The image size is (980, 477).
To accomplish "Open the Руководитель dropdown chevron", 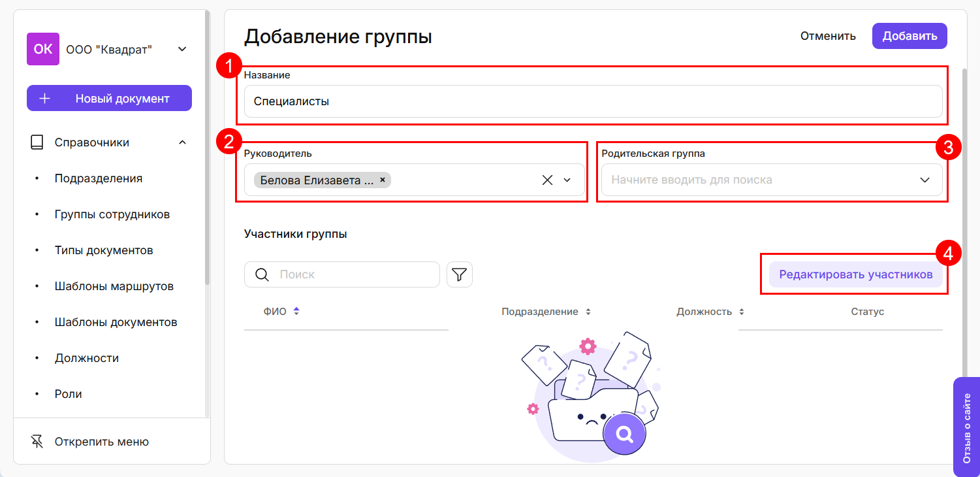I will [x=567, y=180].
